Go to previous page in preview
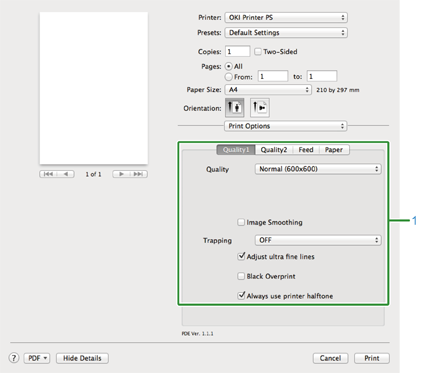Viewport: 438px width, 373px height. point(66,174)
